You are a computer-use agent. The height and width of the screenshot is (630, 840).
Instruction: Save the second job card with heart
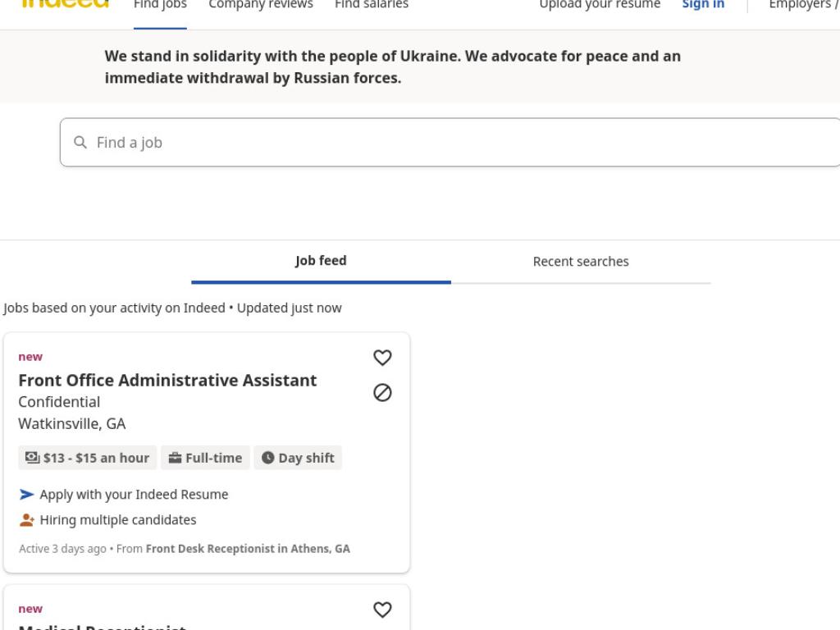(x=382, y=609)
